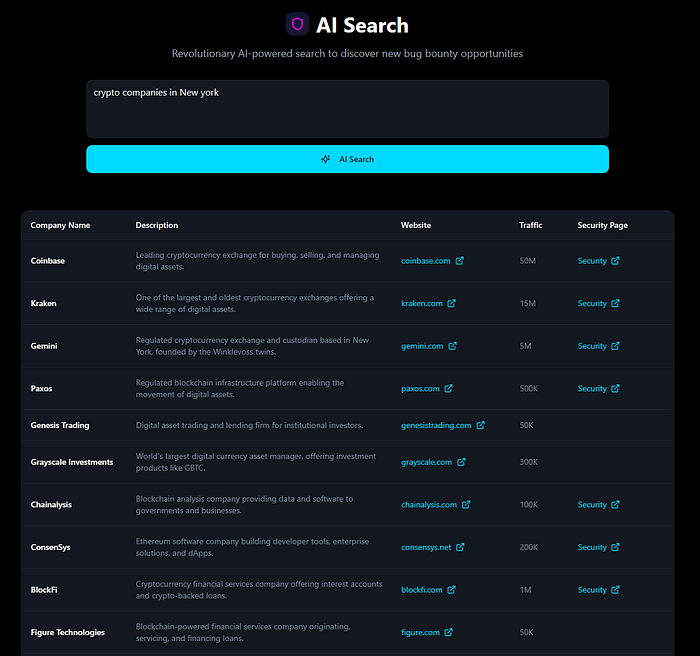Select the Figure Technologies name cell
700x656 pixels.
tap(67, 632)
